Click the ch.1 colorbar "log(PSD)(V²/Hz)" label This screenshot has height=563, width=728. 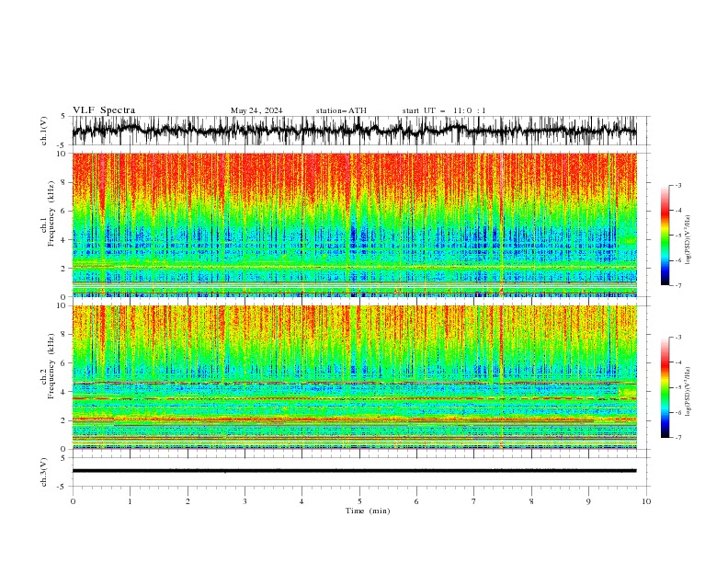(688, 240)
